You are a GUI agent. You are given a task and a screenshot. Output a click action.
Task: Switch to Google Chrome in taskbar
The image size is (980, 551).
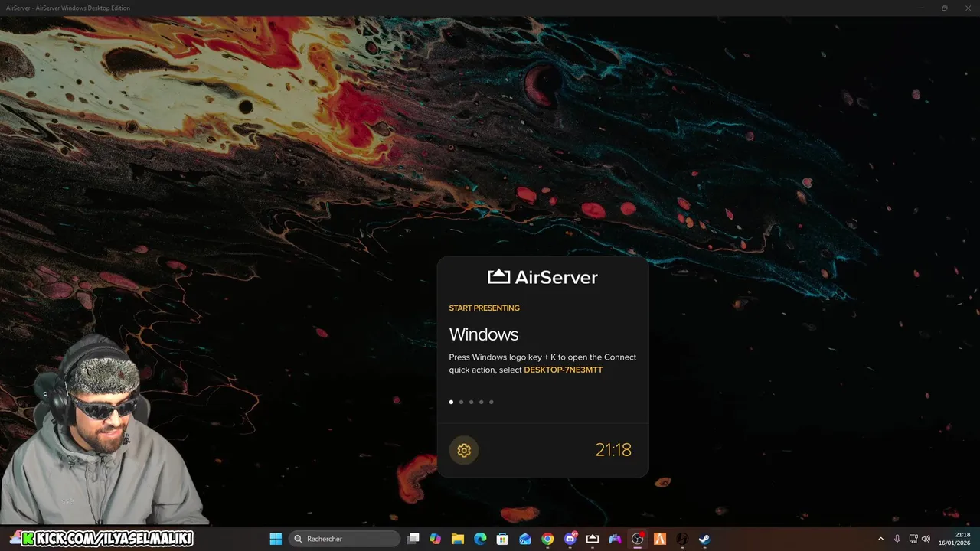[x=547, y=539]
